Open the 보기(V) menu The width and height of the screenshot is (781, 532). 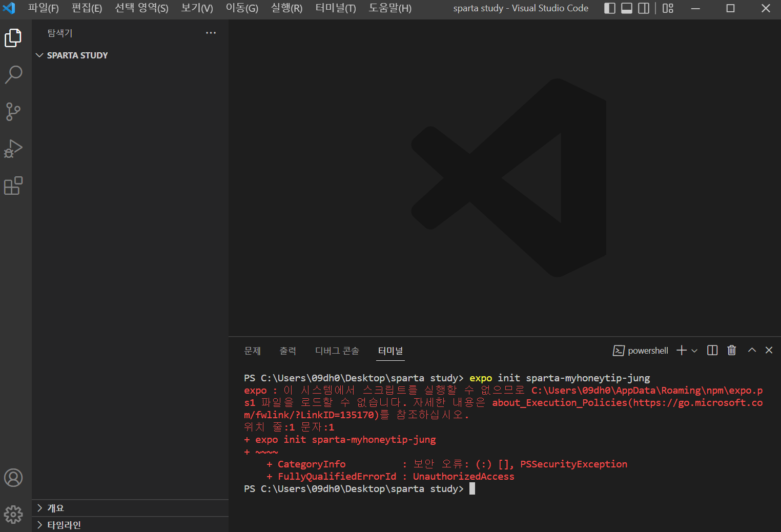tap(197, 8)
